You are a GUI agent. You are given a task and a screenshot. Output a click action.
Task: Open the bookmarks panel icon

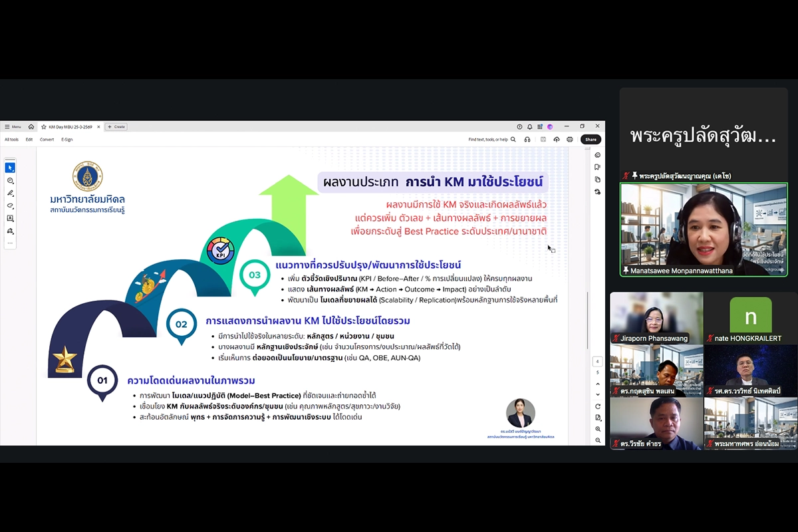[x=598, y=168]
